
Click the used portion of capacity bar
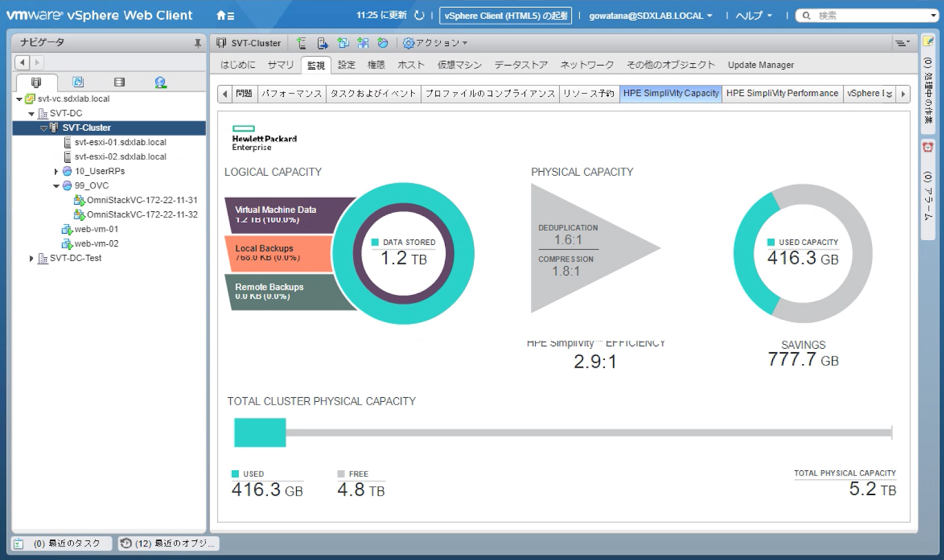[x=260, y=433]
